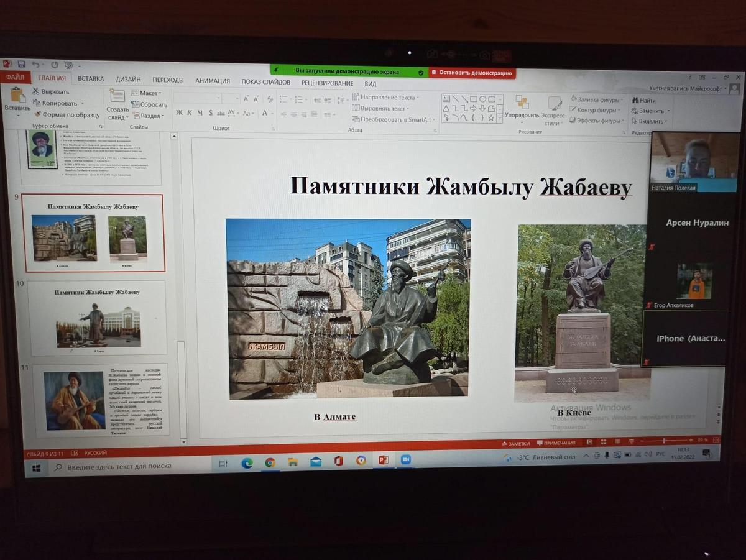
Task: Toggle the Заметки notes pane
Action: (x=516, y=443)
